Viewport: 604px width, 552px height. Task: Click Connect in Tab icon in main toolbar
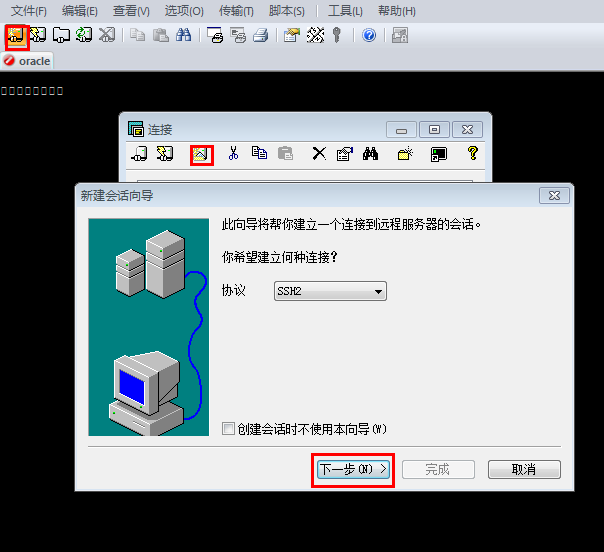61,35
